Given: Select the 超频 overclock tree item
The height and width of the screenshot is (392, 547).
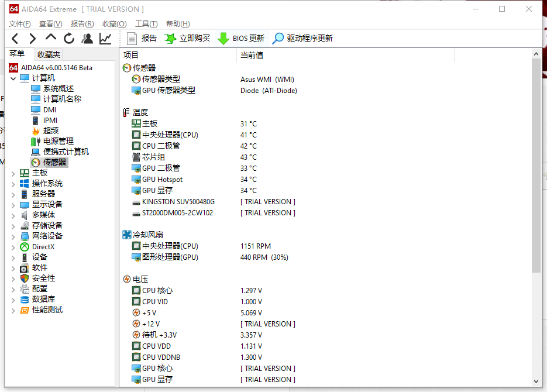Looking at the screenshot, I should pyautogui.click(x=45, y=131).
